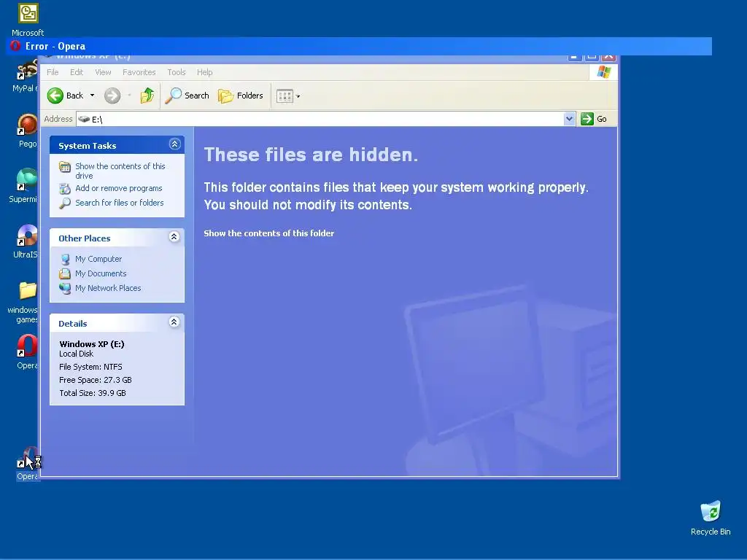Select the Recycle Bin desktop icon
747x560 pixels.
click(711, 518)
